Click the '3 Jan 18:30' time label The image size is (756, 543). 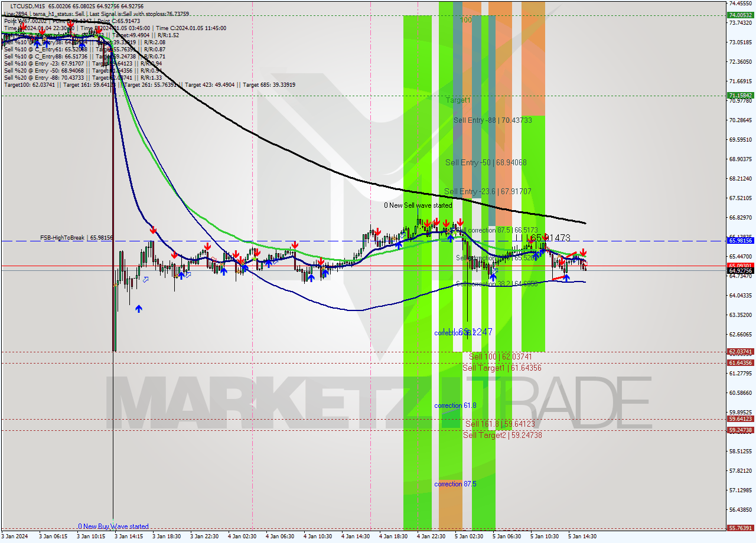[167, 537]
